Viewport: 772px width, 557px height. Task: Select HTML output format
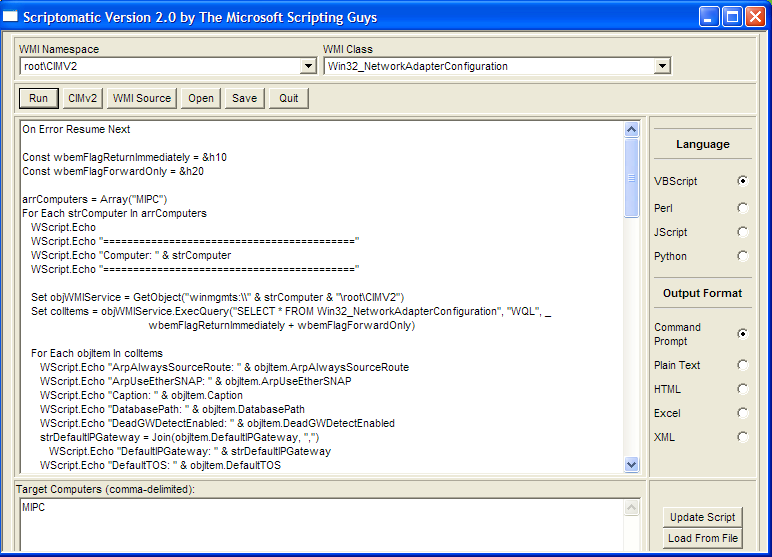742,389
